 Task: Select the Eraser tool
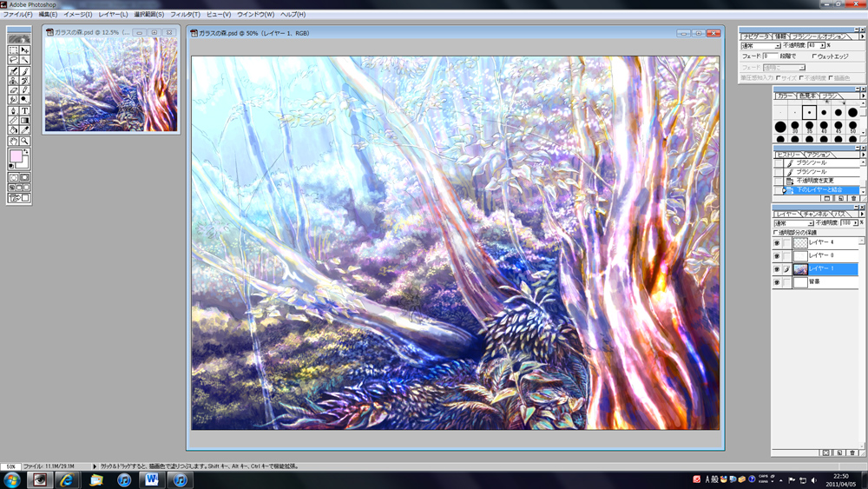[13, 89]
